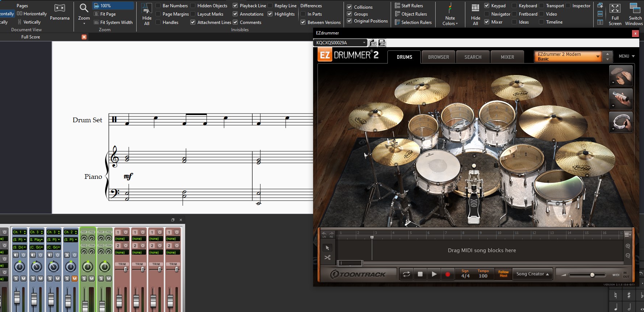This screenshot has height=312, width=644.
Task: Click the tambourine percussion thumbnail
Action: 621,122
